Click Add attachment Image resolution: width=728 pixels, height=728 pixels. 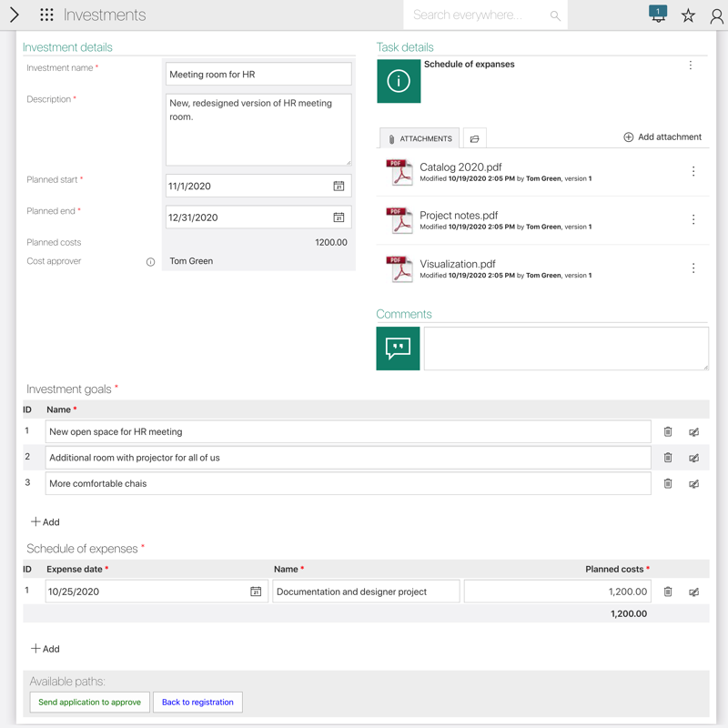(x=662, y=137)
